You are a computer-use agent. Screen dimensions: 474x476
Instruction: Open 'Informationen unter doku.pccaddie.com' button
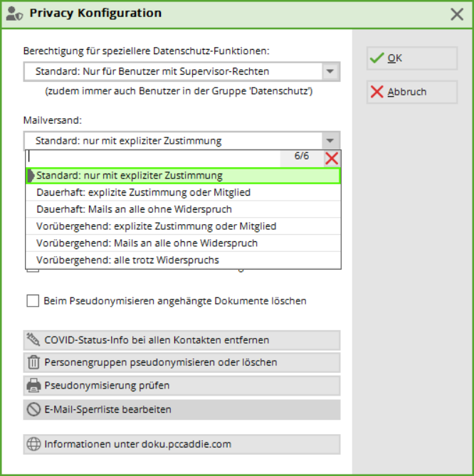[181, 444]
